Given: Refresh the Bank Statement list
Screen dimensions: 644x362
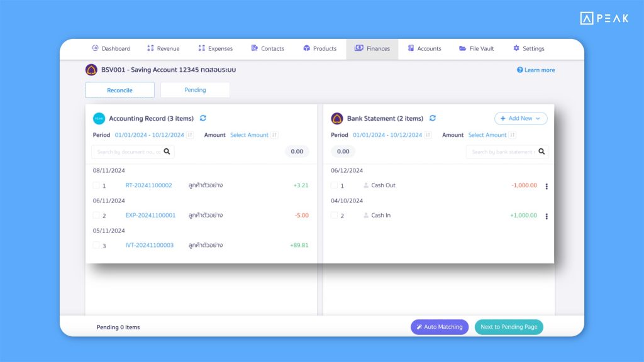Looking at the screenshot, I should pyautogui.click(x=433, y=118).
